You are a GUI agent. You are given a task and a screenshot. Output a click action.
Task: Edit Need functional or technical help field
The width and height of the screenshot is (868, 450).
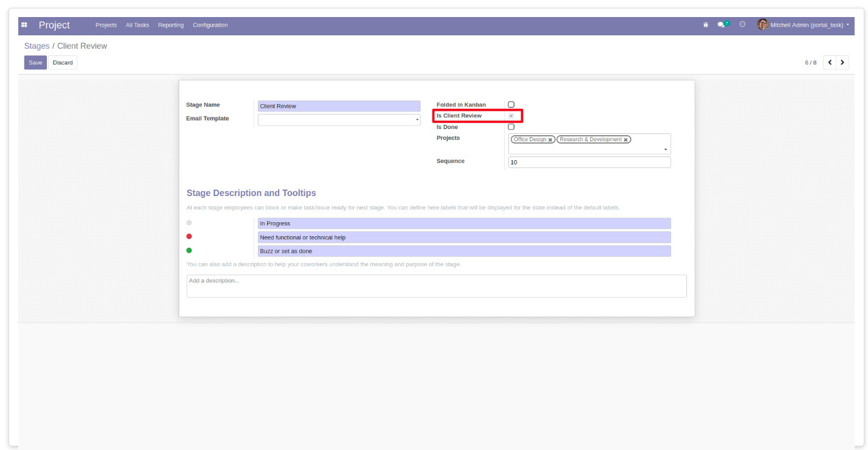[x=464, y=237]
